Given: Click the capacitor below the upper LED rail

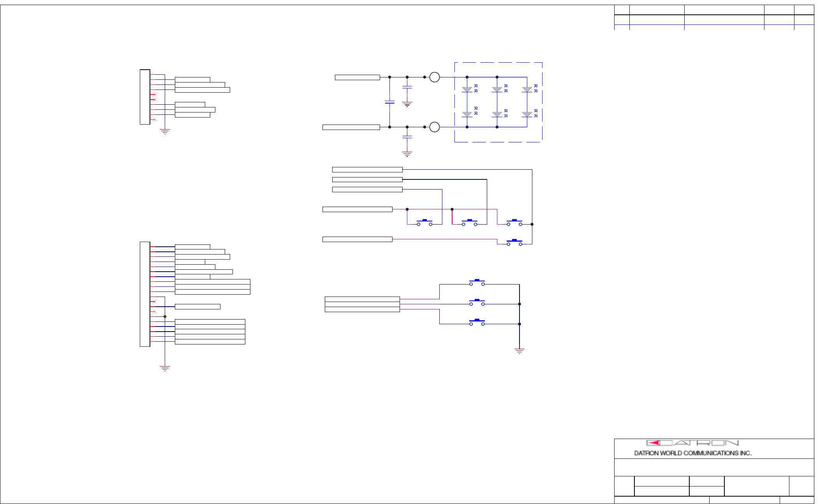Looking at the screenshot, I should tap(407, 87).
